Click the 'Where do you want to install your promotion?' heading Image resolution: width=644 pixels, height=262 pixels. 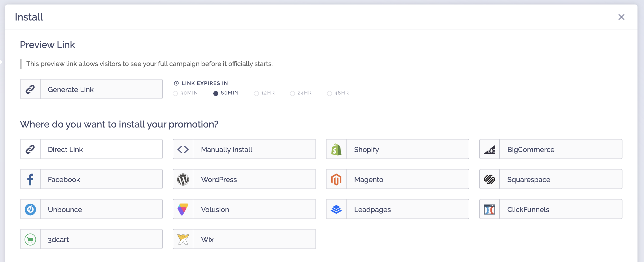tap(119, 124)
